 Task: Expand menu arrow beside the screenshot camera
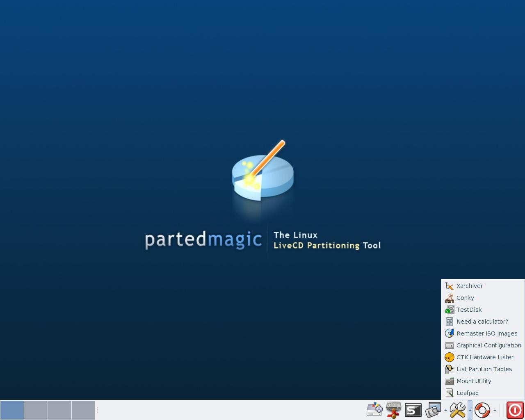445,410
